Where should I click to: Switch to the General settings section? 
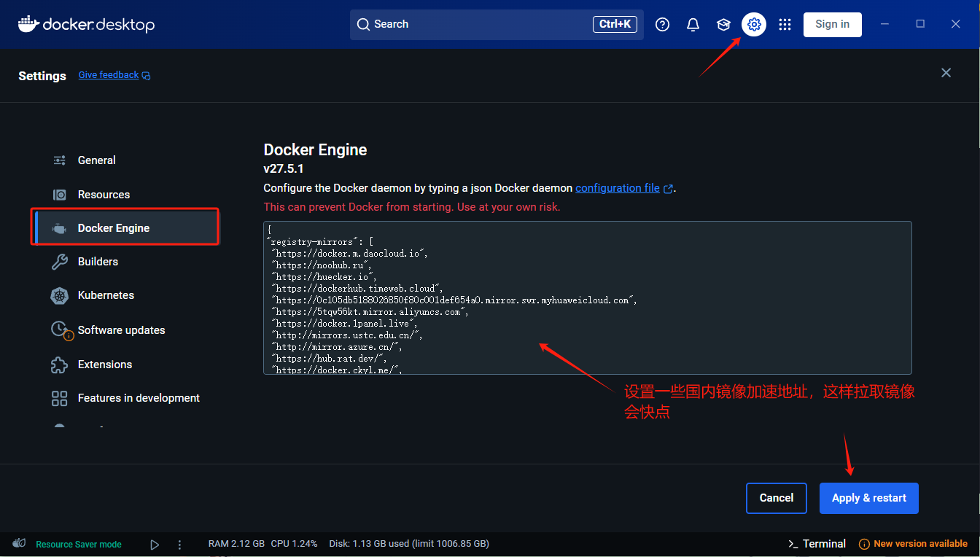tap(96, 160)
